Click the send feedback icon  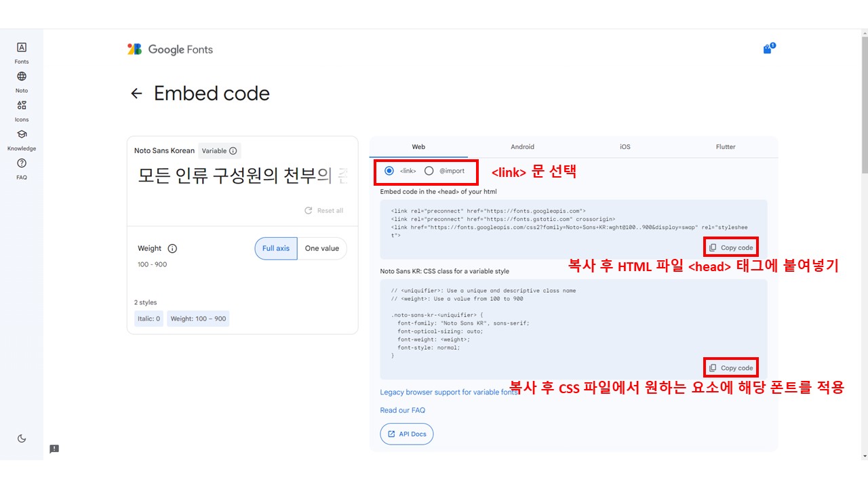54,449
